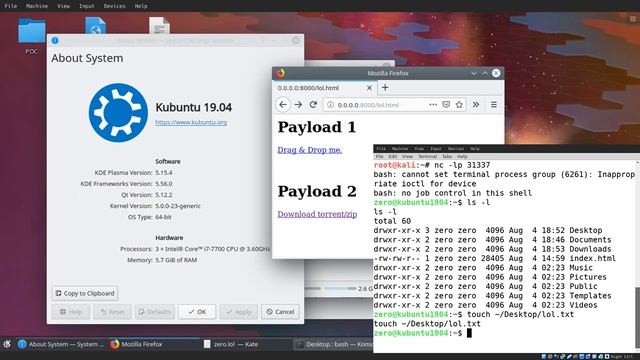The height and width of the screenshot is (360, 640).
Task: Click the Templates entry in terminal listing
Action: tap(590, 296)
